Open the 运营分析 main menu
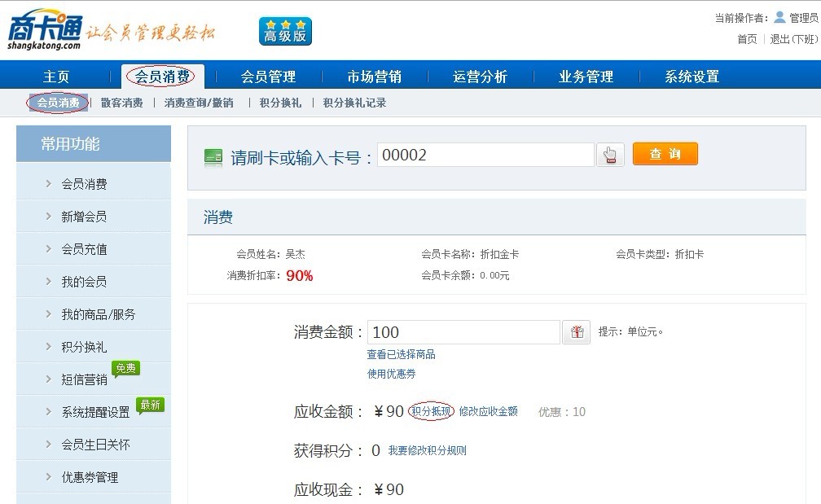The width and height of the screenshot is (821, 504). [x=480, y=77]
